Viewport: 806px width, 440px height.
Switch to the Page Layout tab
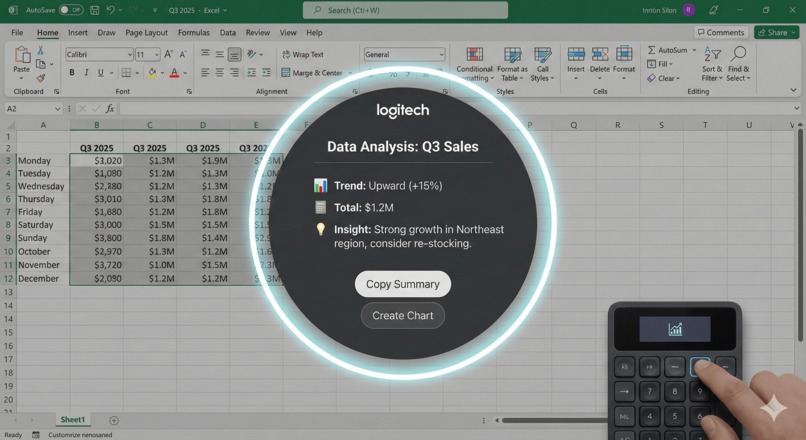coord(146,32)
